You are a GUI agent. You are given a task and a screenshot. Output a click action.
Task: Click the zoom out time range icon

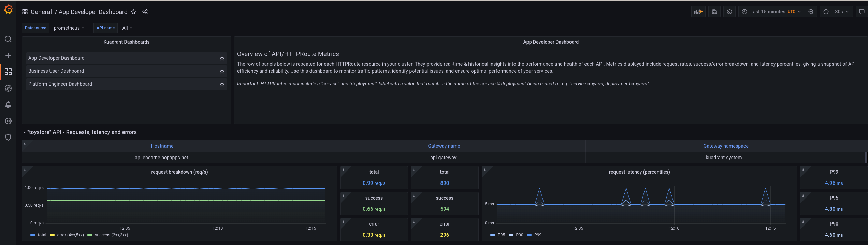click(811, 12)
